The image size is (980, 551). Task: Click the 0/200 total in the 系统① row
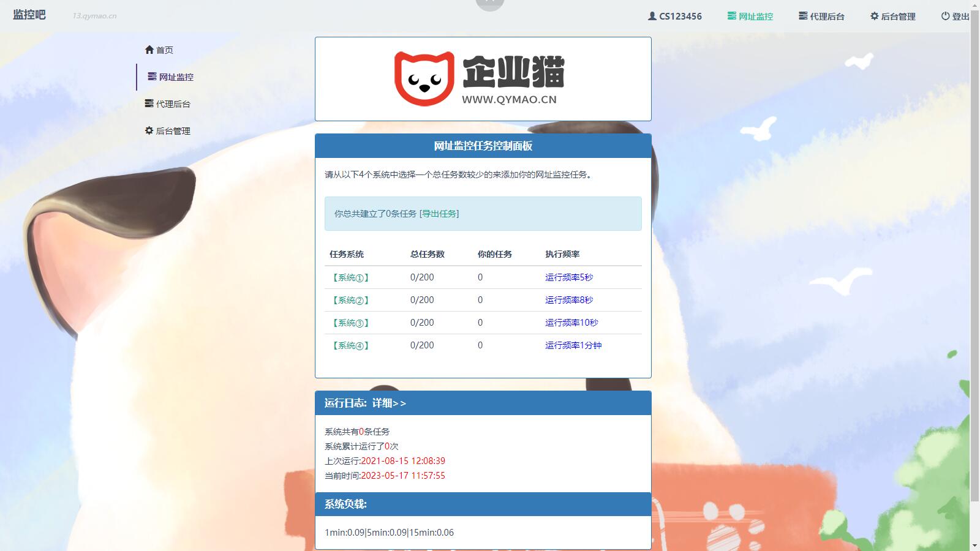tap(422, 277)
